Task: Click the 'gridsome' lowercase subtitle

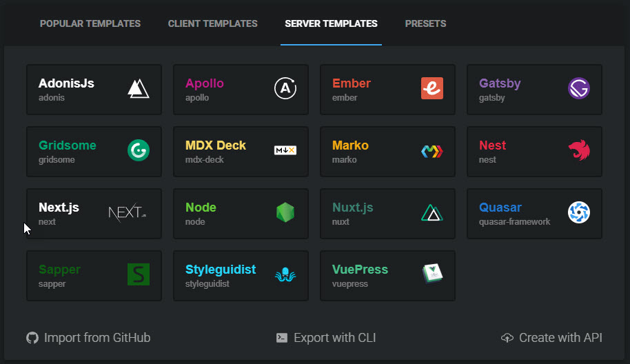Action: 57,160
